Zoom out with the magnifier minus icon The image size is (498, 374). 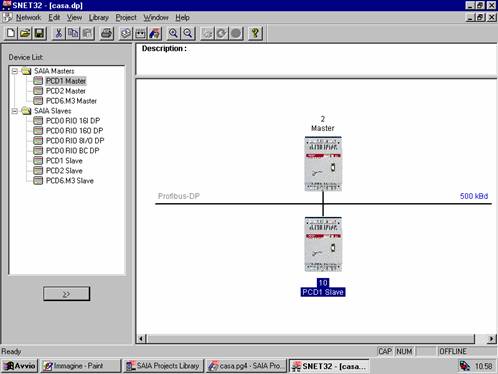[188, 33]
